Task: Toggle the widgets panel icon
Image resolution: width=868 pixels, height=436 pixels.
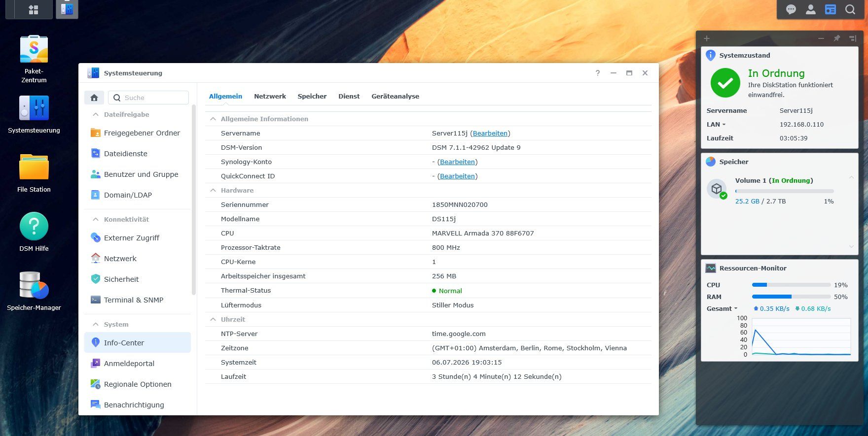Action: click(831, 9)
